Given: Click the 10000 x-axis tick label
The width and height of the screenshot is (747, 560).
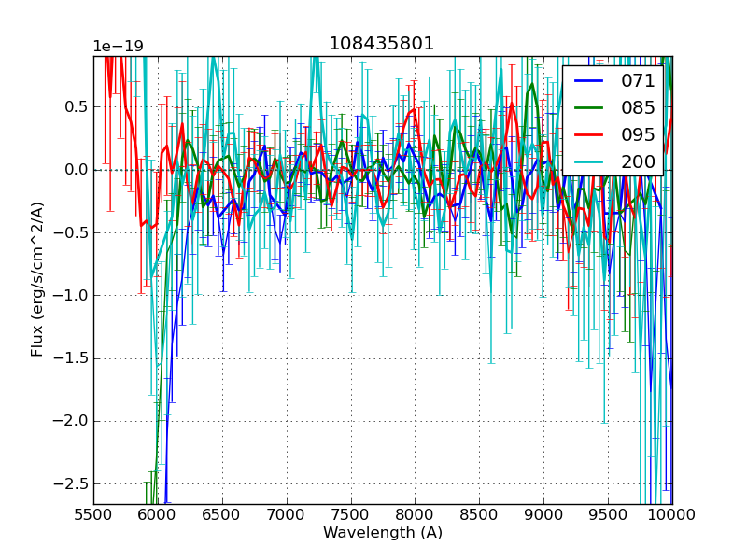Looking at the screenshot, I should tap(671, 514).
